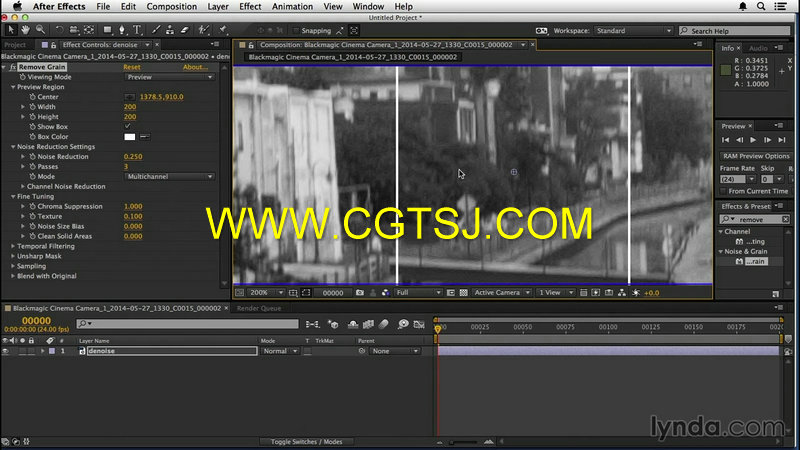Select the Type tool
Image resolution: width=800 pixels, height=450 pixels.
click(x=137, y=30)
